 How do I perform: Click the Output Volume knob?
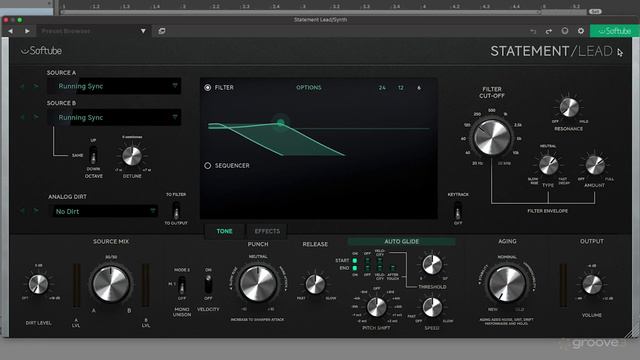click(x=591, y=284)
